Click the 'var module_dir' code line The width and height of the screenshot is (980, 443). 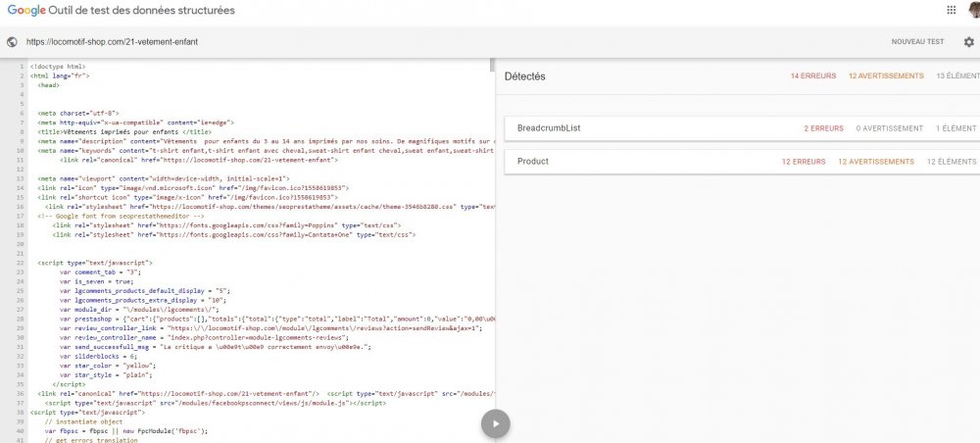click(139, 310)
